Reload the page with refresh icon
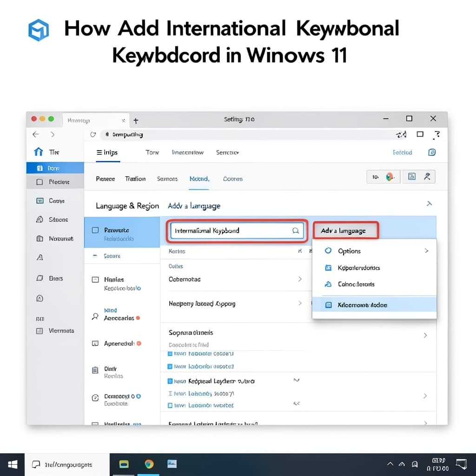 93,134
